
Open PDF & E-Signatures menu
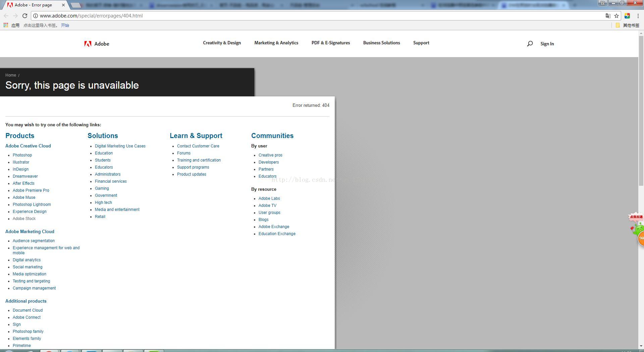click(x=330, y=43)
